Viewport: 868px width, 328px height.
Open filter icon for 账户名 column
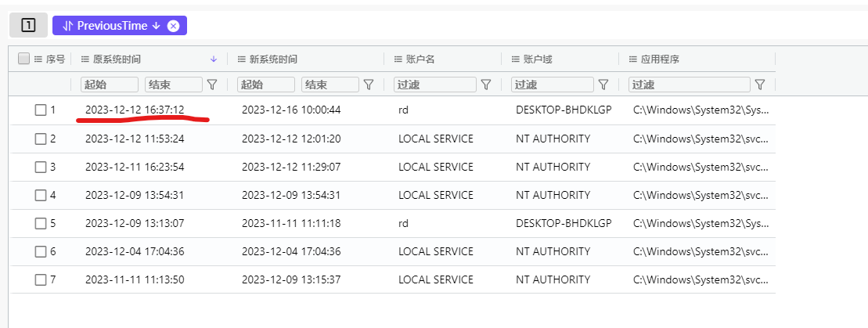tap(485, 85)
